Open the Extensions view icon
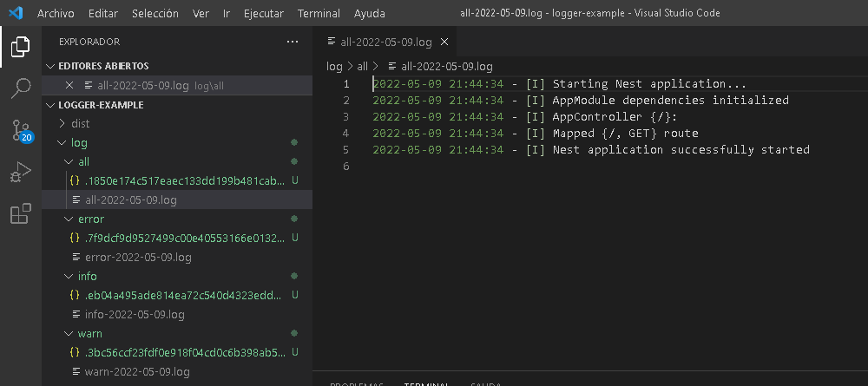Viewport: 868px width, 386px height. (21, 214)
